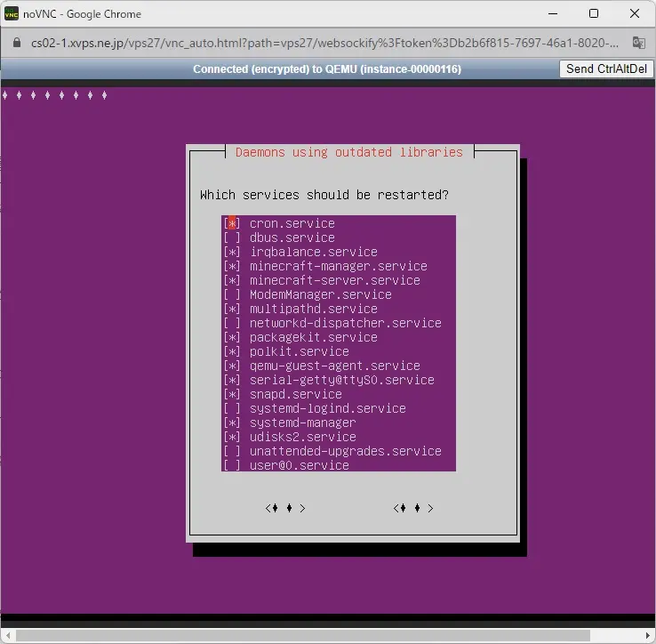Click the right diamond-labeled dialog button
The width and height of the screenshot is (656, 644).
point(413,508)
